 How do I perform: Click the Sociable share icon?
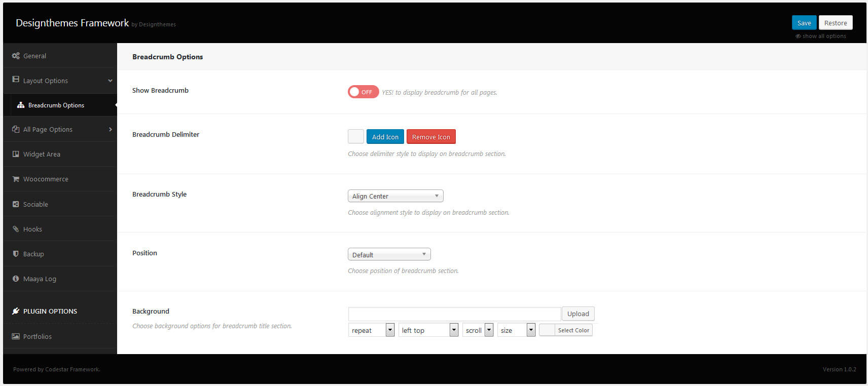point(16,204)
